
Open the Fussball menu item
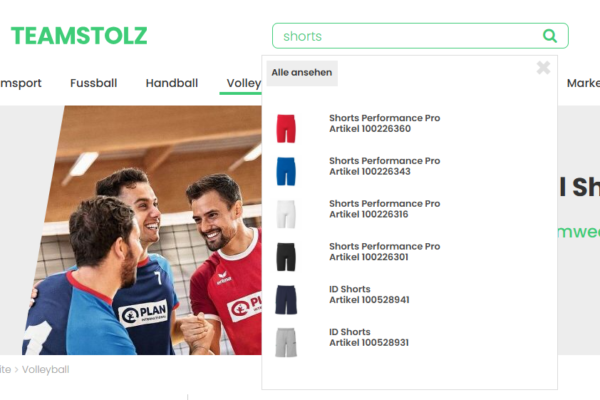(x=93, y=83)
